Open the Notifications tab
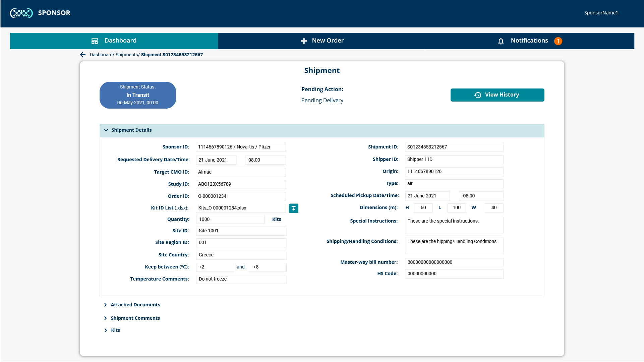 pyautogui.click(x=529, y=41)
